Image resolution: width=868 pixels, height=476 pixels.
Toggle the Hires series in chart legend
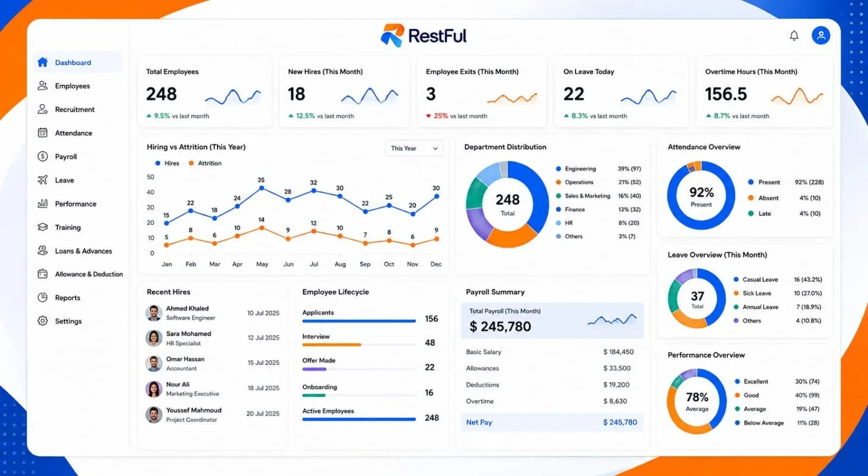click(167, 163)
